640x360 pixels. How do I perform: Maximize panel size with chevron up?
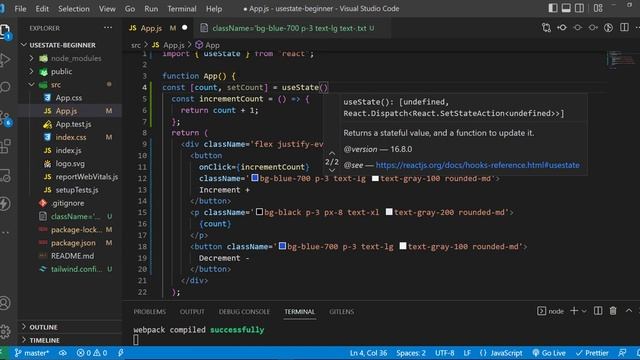(x=629, y=311)
